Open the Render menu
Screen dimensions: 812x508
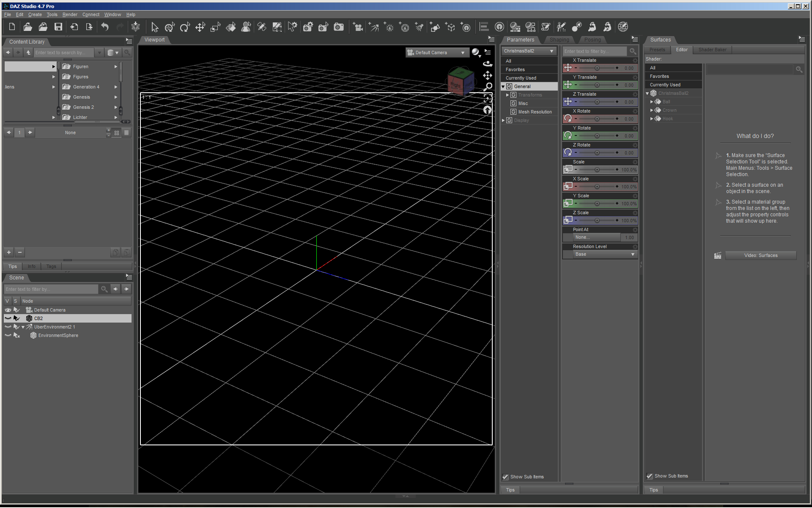click(70, 14)
